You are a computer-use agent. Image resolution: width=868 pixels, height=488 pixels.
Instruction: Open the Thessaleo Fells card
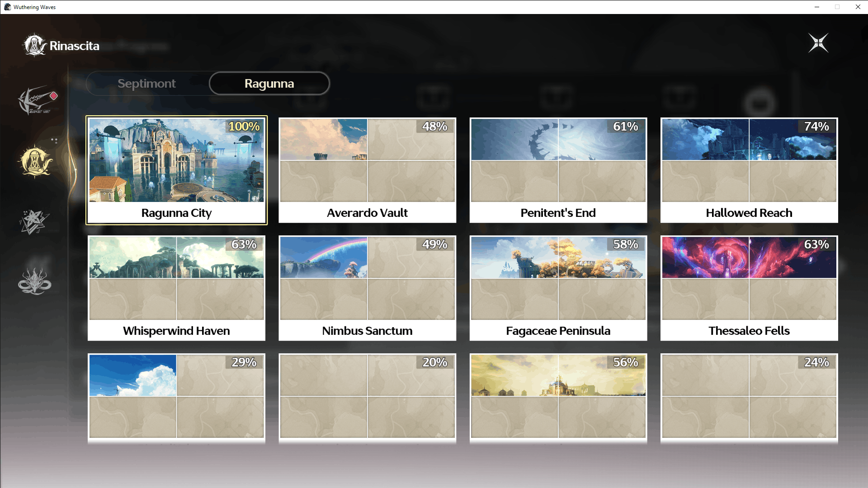749,288
